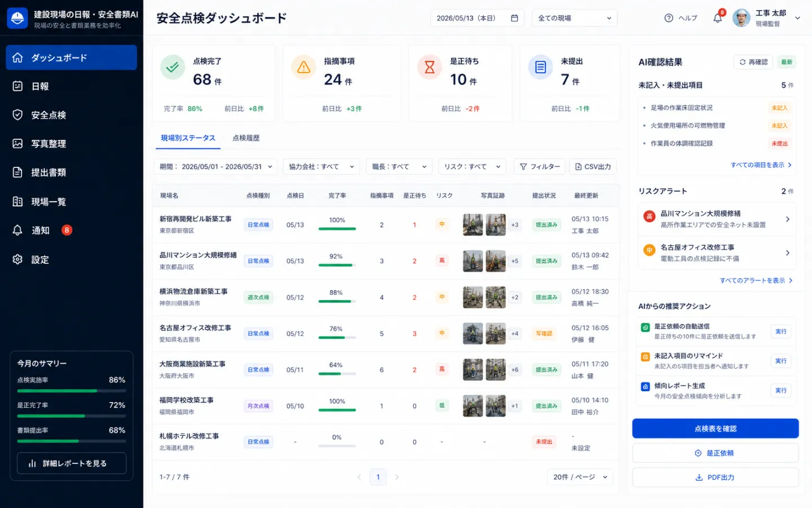812x508 pixels.
Task: Click the 大阪商業施設新築工事 64% progress bar
Action: click(337, 374)
